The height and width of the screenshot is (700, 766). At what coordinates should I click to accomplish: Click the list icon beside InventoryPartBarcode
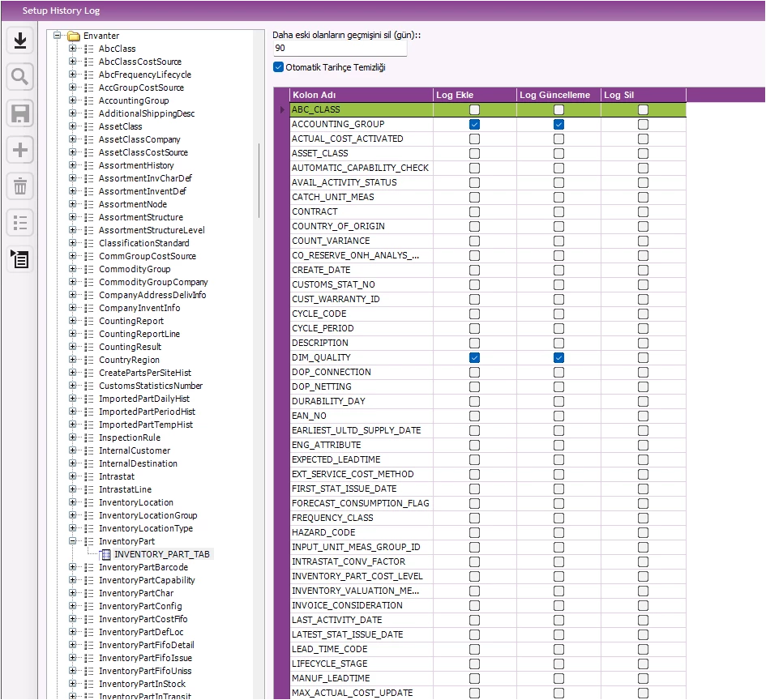click(x=88, y=567)
